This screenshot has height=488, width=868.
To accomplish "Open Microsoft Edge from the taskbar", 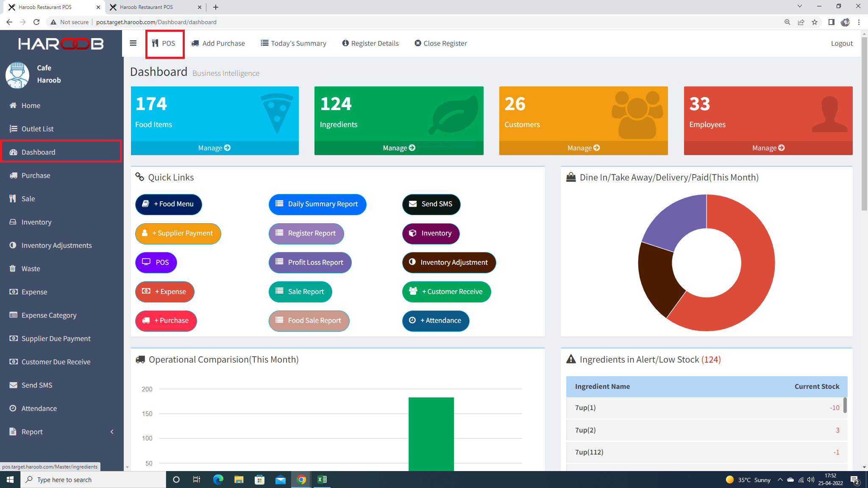I will click(x=218, y=480).
